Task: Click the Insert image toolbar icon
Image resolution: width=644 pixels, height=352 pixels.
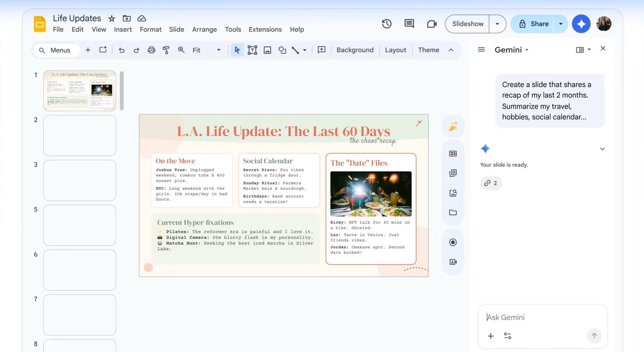Action: [x=267, y=50]
